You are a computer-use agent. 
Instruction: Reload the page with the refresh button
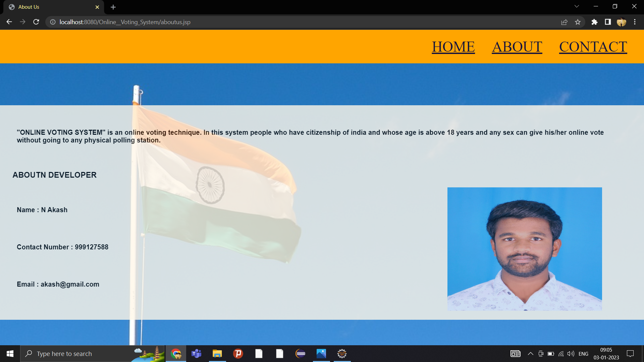coord(36,22)
